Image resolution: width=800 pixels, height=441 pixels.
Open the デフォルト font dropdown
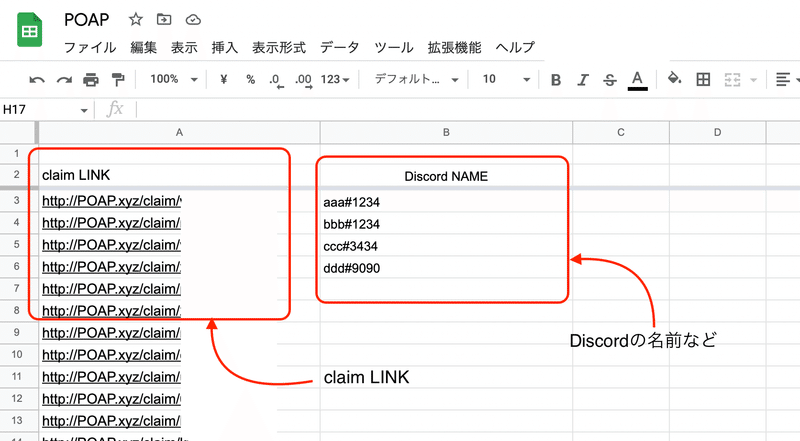pyautogui.click(x=416, y=80)
